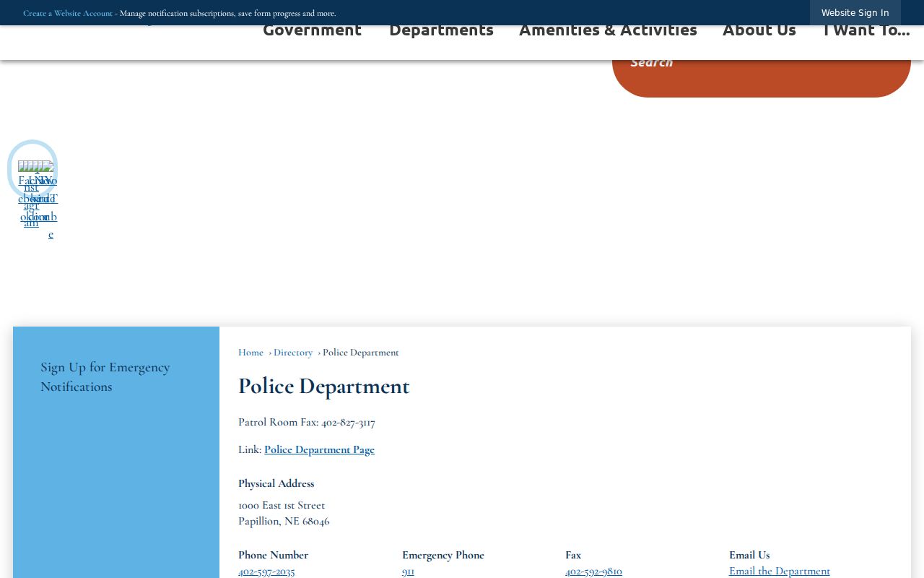The width and height of the screenshot is (924, 578).
Task: Click the Physical Address label
Action: pyautogui.click(x=276, y=483)
